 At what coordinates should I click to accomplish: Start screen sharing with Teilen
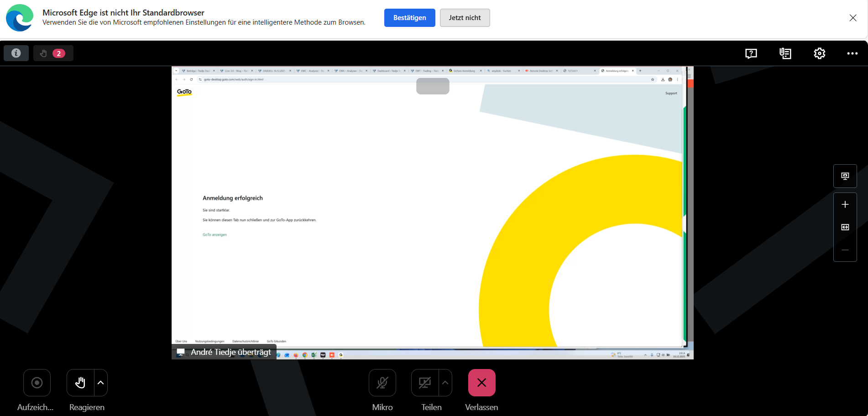point(425,383)
